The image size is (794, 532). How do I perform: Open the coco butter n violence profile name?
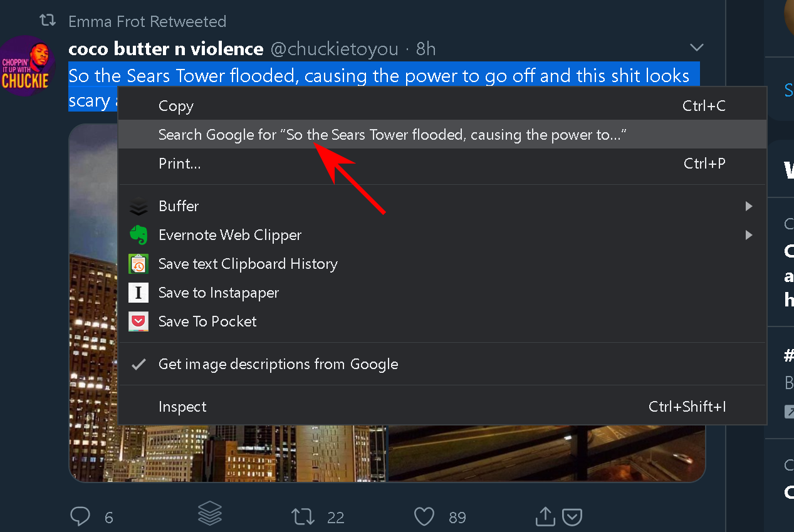coord(165,49)
